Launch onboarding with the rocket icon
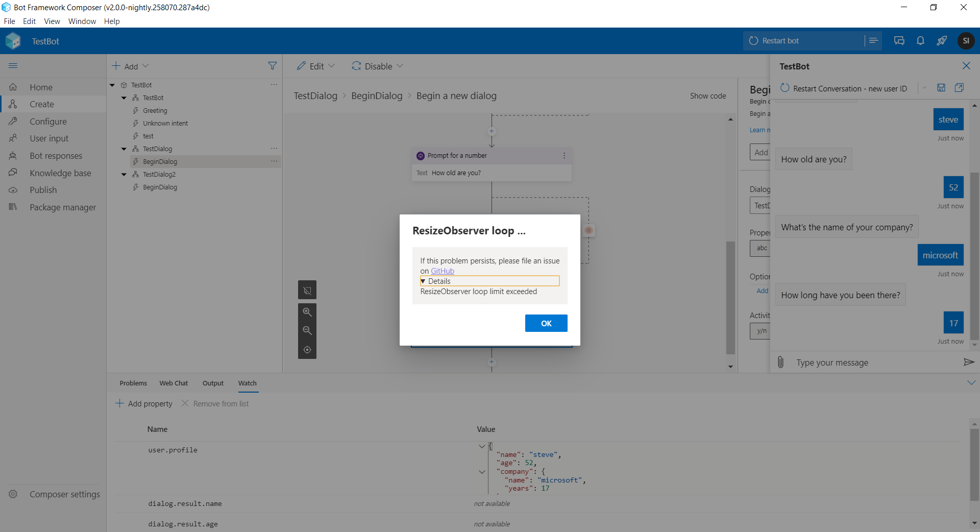Viewport: 980px width, 532px height. [x=942, y=41]
